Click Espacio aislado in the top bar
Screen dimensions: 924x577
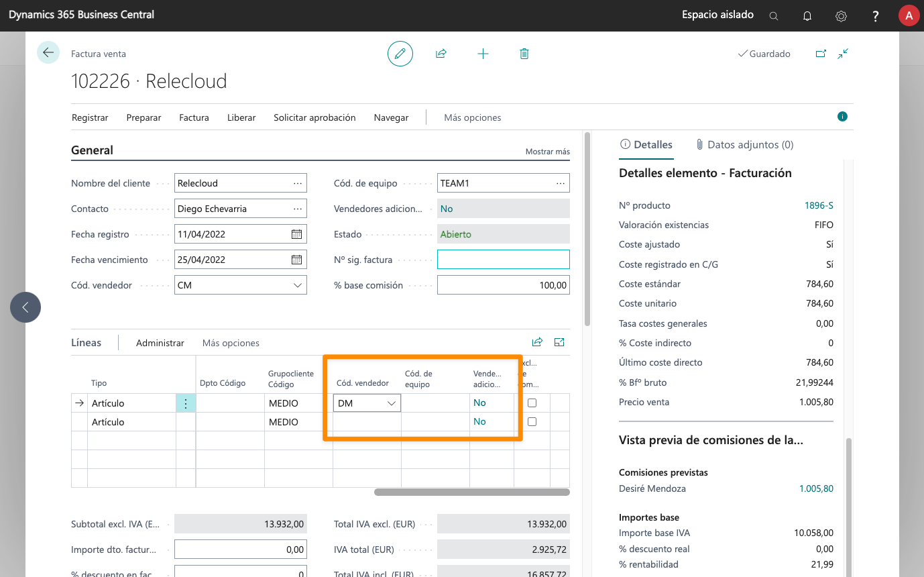click(717, 15)
